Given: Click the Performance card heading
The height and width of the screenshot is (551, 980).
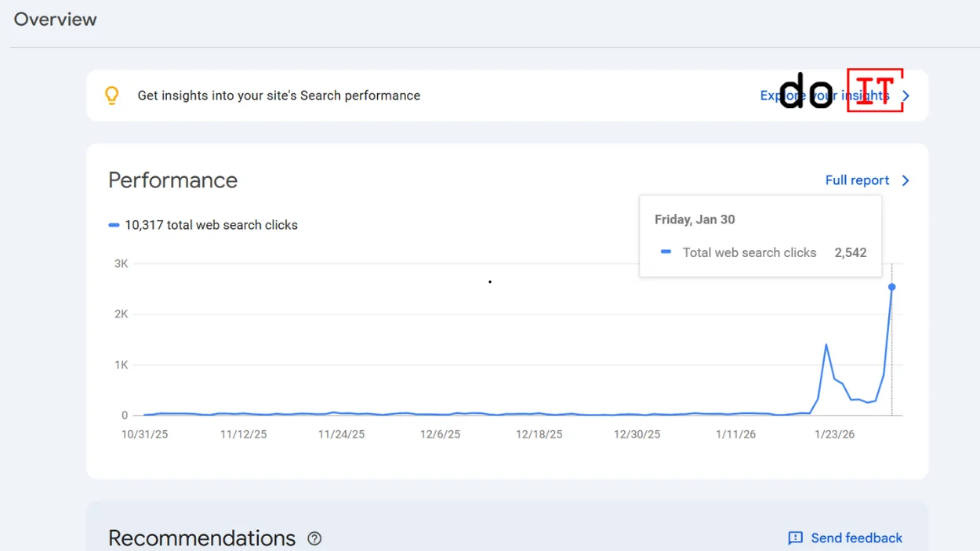Looking at the screenshot, I should [x=172, y=180].
